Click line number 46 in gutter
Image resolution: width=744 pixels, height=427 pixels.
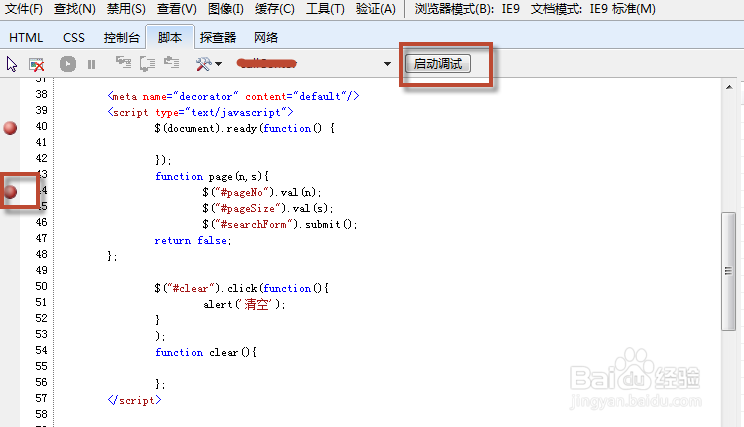42,222
